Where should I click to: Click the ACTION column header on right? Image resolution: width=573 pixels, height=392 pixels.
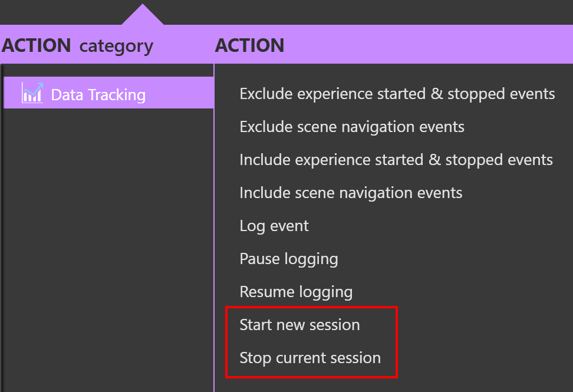point(249,45)
